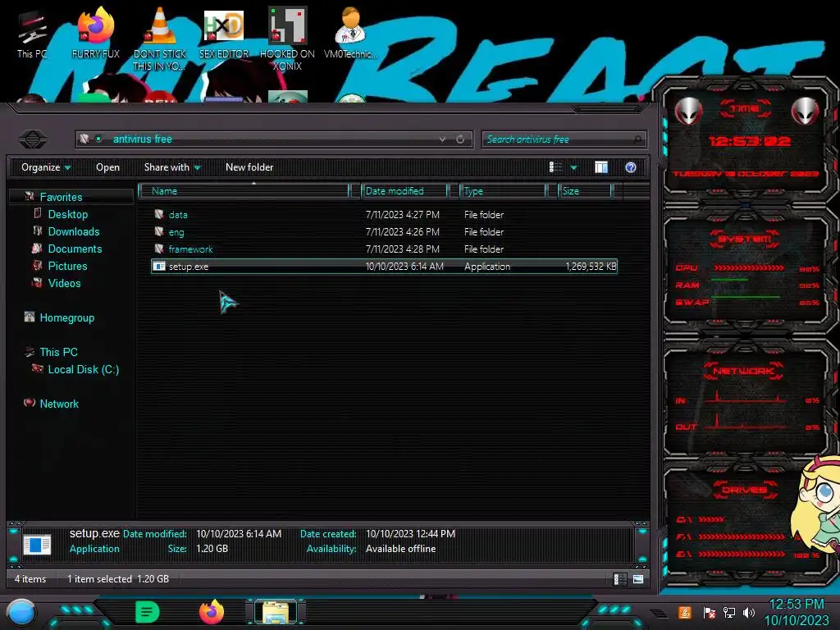Screen dimensions: 840x630
Task: Open the Share with dropdown
Action: tap(172, 167)
